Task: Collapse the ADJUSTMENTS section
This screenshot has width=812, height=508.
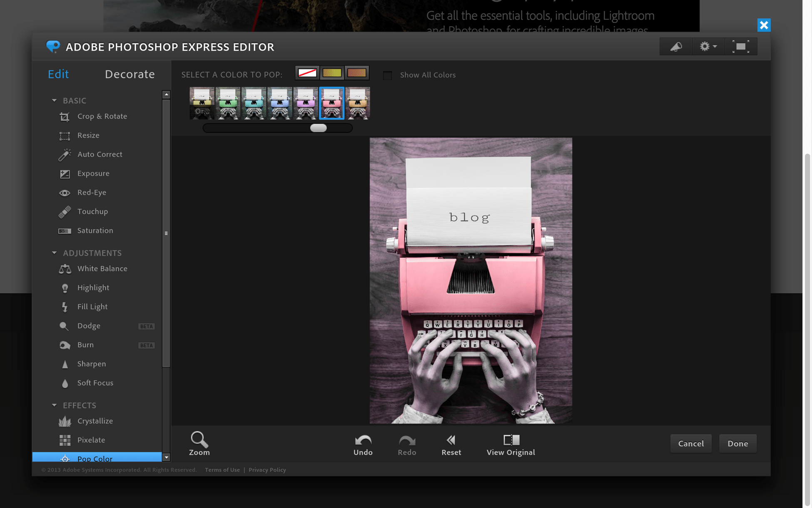Action: tap(54, 253)
